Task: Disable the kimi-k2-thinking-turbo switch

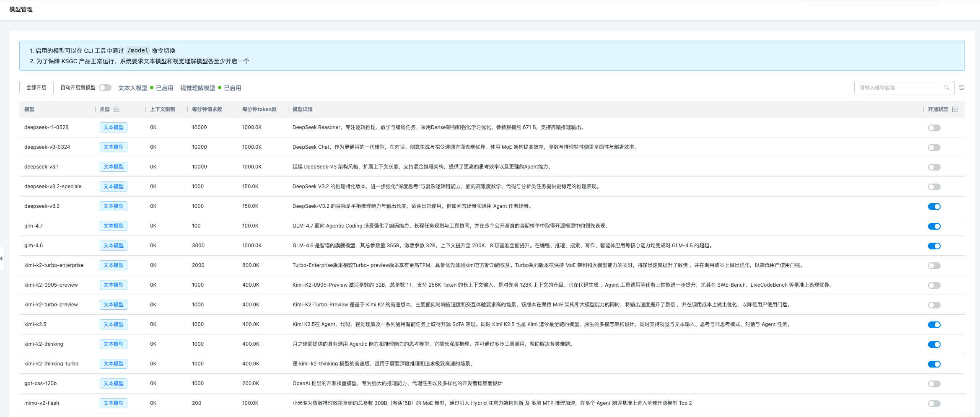Action: [934, 364]
